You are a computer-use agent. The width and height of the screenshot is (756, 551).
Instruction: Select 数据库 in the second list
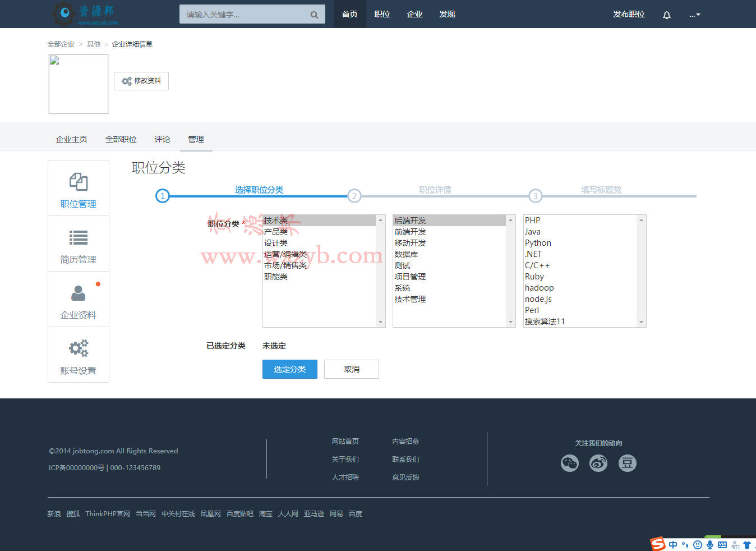(450, 254)
